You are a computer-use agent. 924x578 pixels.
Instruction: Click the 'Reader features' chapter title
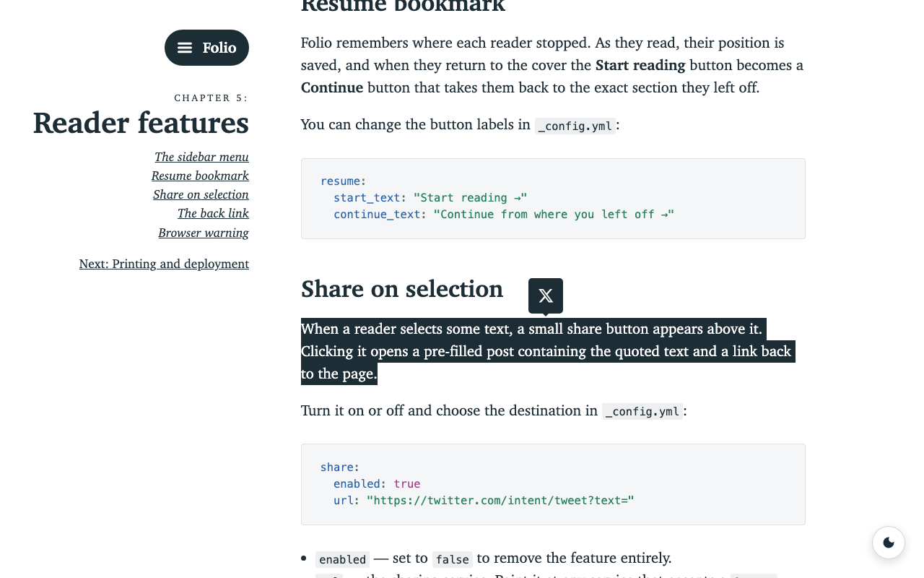141,122
